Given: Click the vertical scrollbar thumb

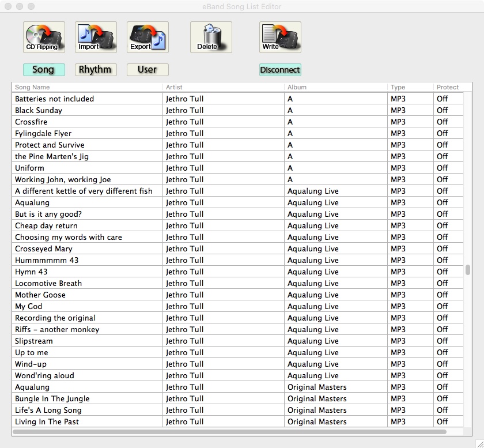Looking at the screenshot, I should click(468, 270).
